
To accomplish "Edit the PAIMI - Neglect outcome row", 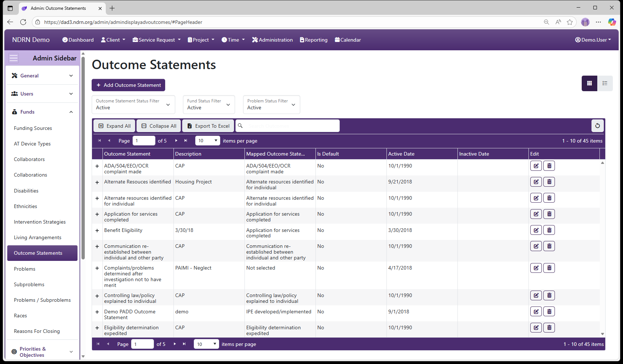I will click(x=536, y=268).
